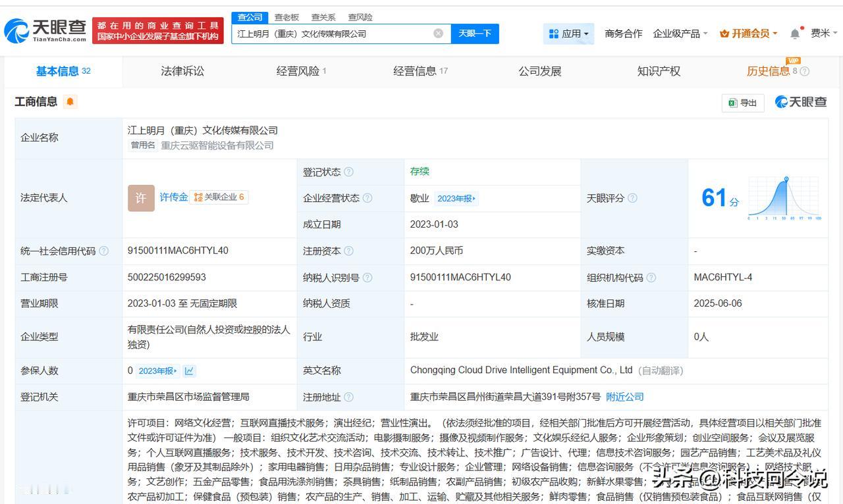The width and height of the screenshot is (843, 504).
Task: Select the 登记机关 重庆市荣昌区市场监督管理局
Action: (188, 397)
